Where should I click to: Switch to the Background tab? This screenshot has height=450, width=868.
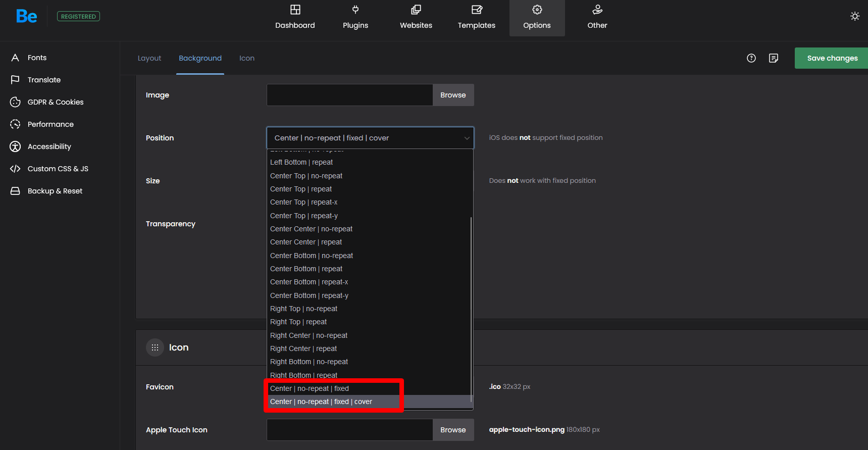click(200, 58)
